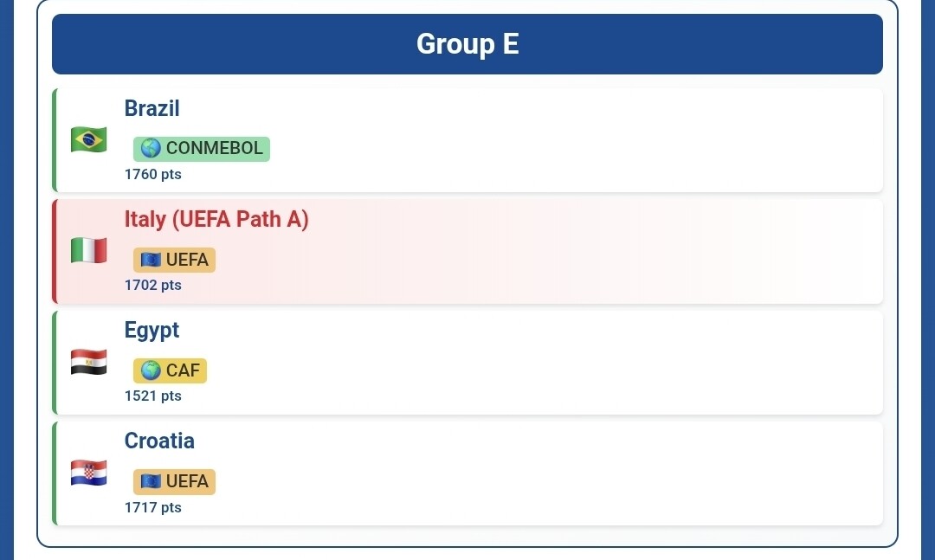This screenshot has width=935, height=560.
Task: Open the Brazil team name
Action: [x=152, y=108]
